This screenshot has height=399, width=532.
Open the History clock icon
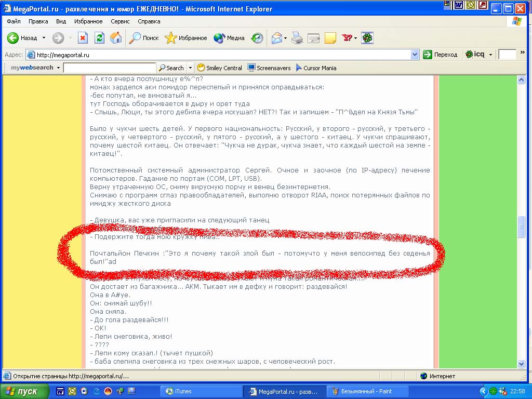click(257, 38)
